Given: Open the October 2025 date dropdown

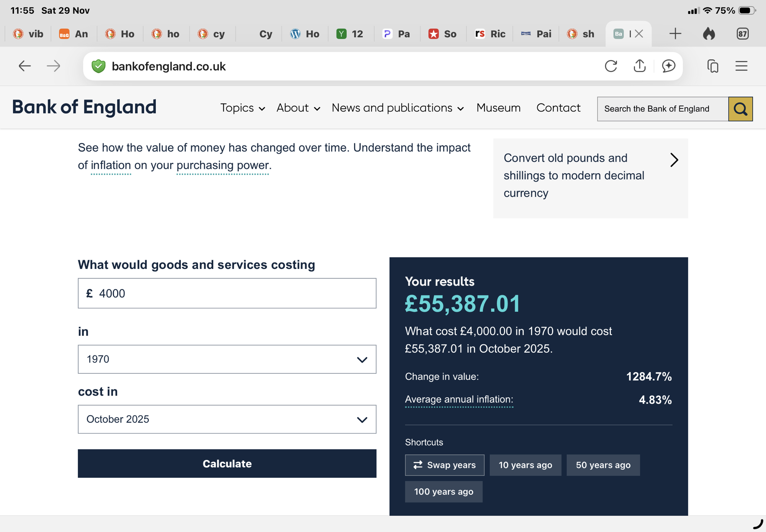Looking at the screenshot, I should (x=227, y=419).
